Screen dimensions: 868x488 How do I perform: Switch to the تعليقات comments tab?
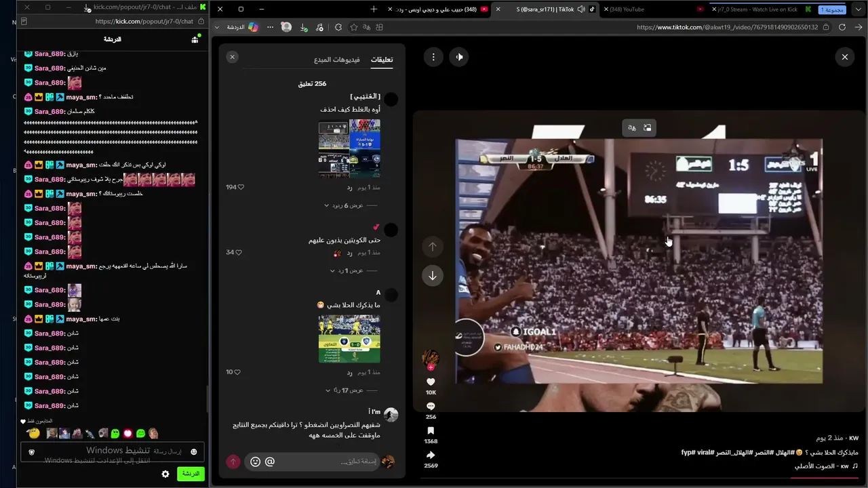[x=382, y=60]
